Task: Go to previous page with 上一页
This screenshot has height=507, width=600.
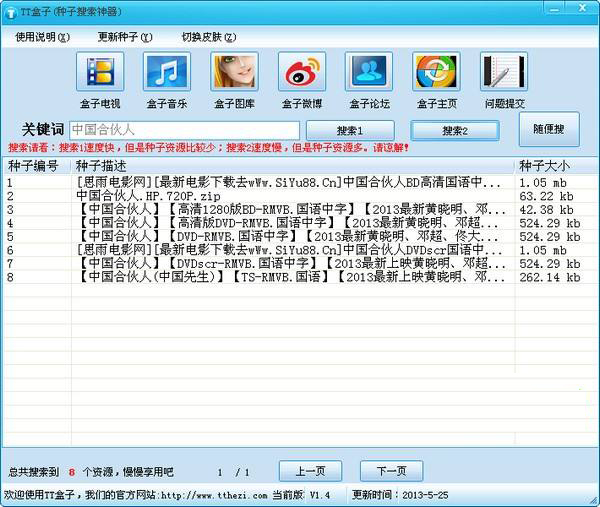Action: click(x=309, y=471)
